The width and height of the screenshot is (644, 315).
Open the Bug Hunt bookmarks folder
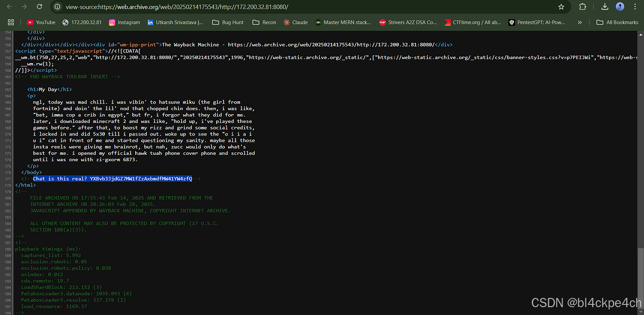click(228, 22)
